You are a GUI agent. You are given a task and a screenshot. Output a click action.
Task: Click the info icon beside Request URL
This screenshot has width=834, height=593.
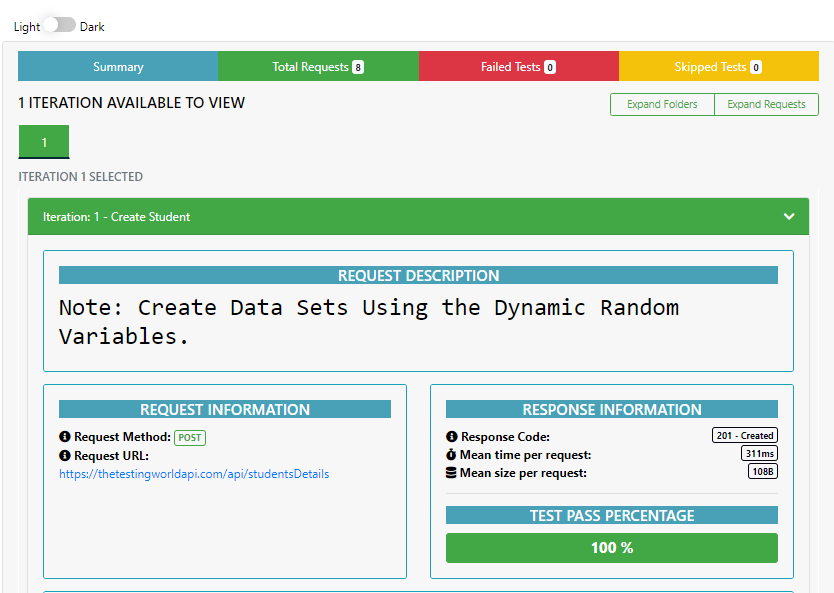coord(65,456)
